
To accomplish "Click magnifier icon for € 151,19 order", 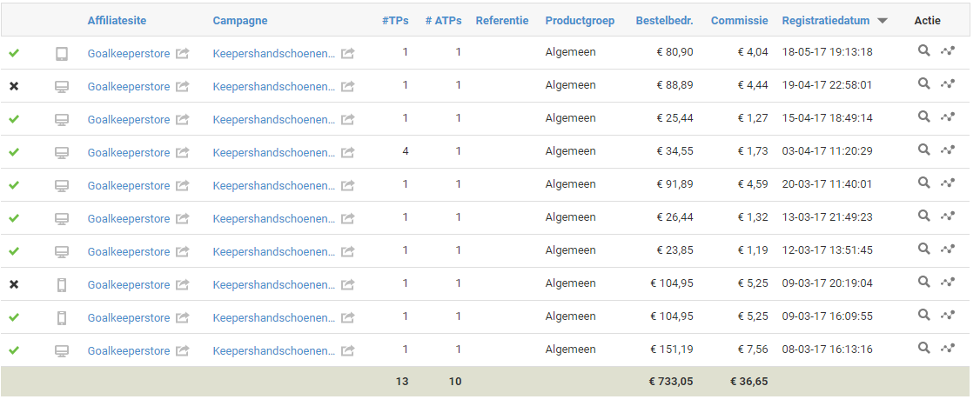I will tap(923, 348).
